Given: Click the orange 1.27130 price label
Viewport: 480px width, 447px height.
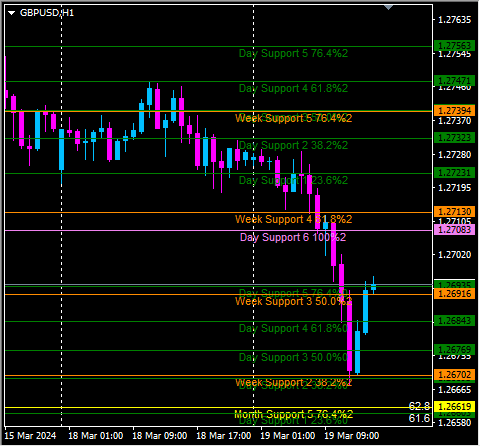Looking at the screenshot, I should pyautogui.click(x=455, y=212).
